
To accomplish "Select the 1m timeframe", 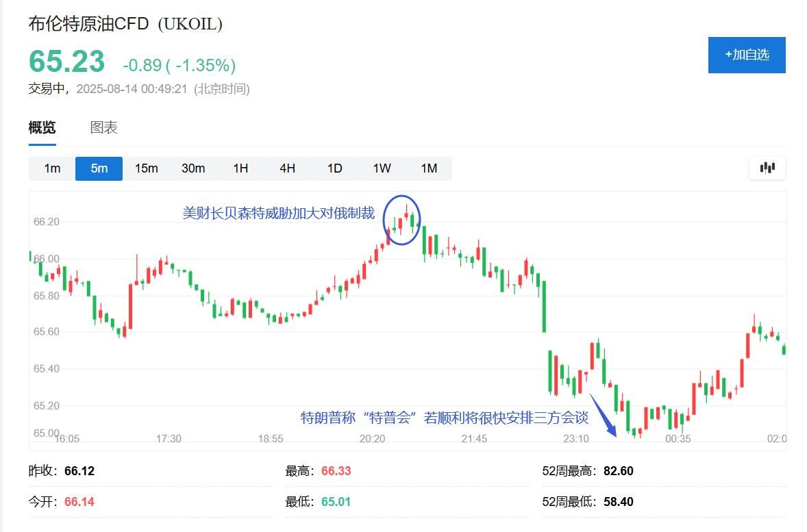I will coord(51,168).
